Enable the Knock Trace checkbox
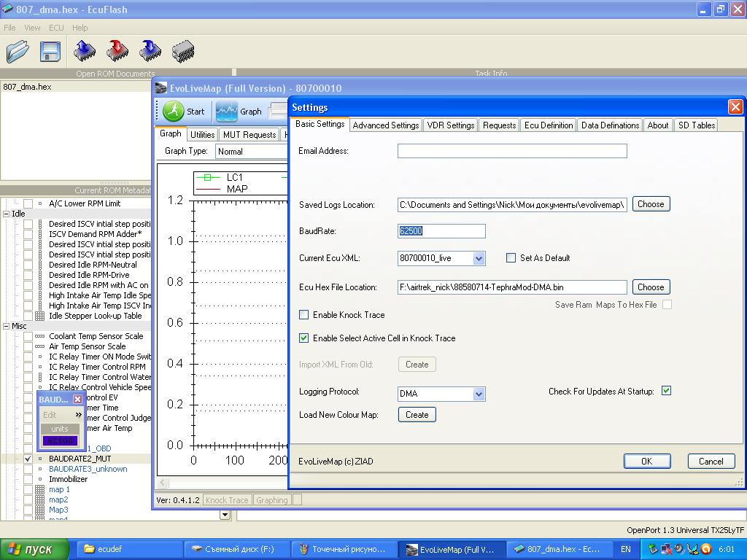 [x=304, y=315]
